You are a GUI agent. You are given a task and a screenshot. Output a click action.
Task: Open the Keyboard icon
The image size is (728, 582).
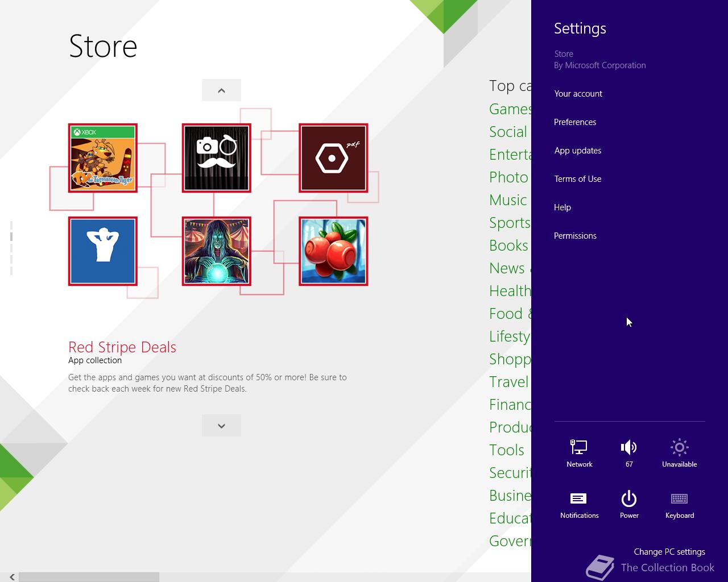tap(679, 504)
